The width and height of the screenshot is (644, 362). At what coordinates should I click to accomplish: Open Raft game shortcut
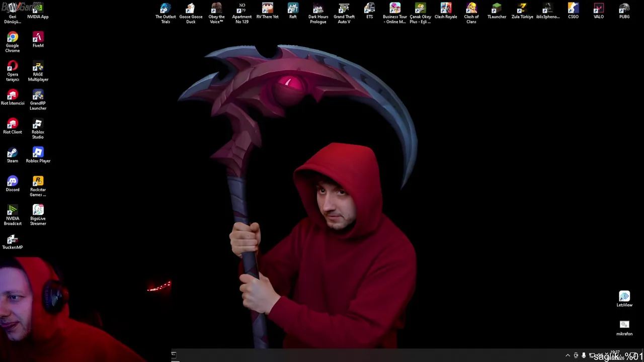[293, 11]
